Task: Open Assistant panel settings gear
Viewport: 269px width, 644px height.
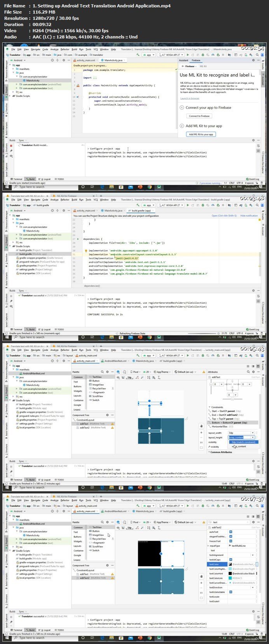Action: [253, 60]
